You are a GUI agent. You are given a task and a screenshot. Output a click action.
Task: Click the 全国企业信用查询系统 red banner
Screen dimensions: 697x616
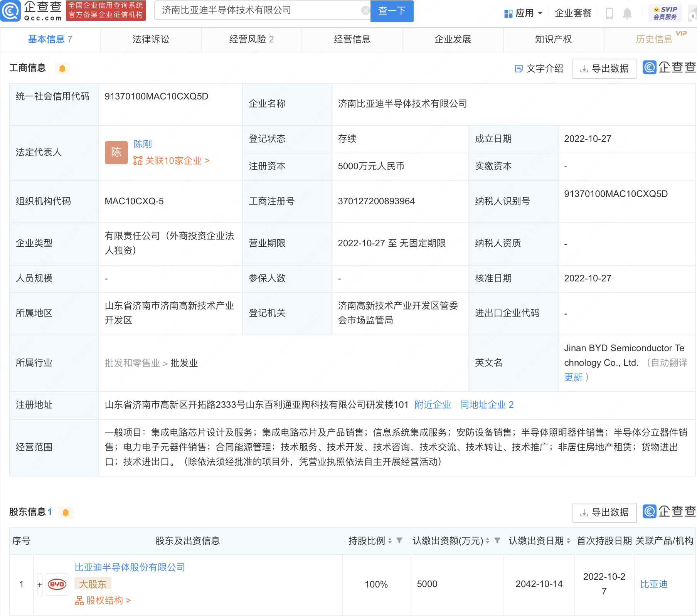point(106,10)
